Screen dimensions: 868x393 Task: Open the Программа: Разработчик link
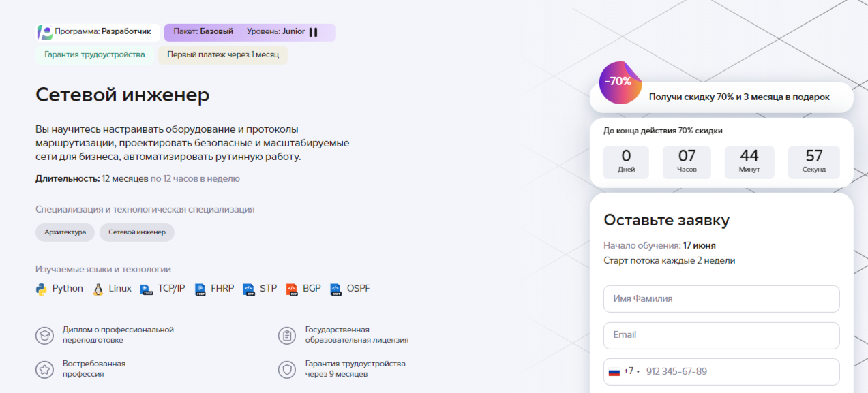click(x=97, y=31)
